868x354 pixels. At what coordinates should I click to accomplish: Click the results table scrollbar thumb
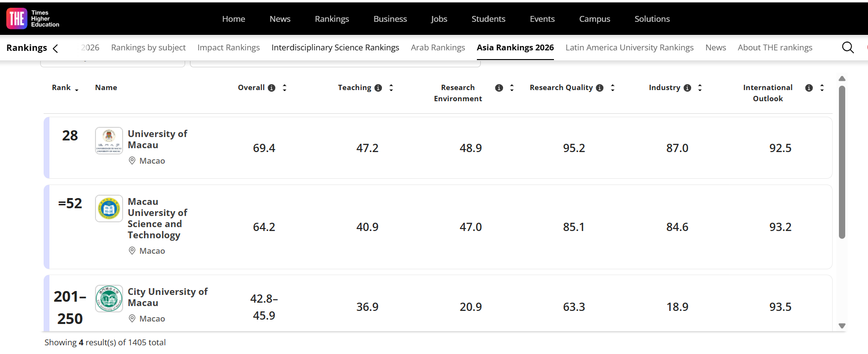tap(842, 162)
